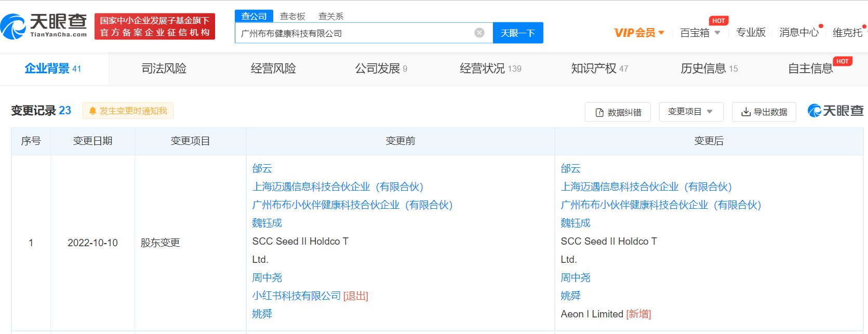Open 魏钰成 in the 变更后 column
This screenshot has height=334, width=868.
[x=576, y=223]
